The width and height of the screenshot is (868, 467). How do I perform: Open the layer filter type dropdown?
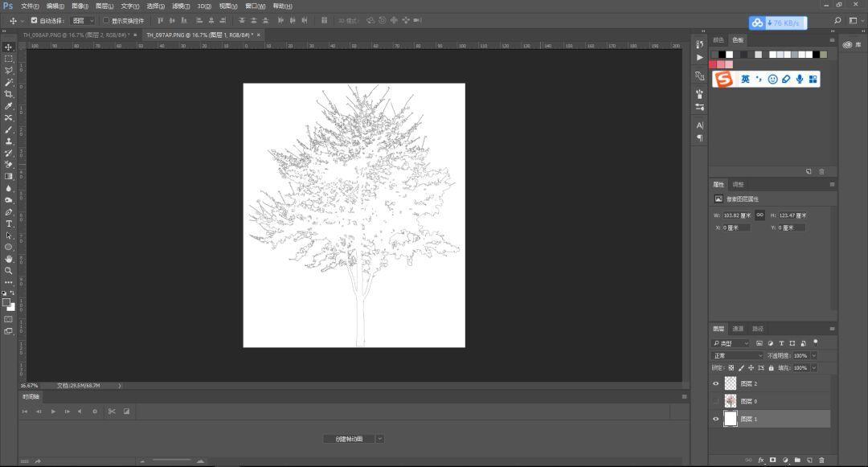[730, 343]
